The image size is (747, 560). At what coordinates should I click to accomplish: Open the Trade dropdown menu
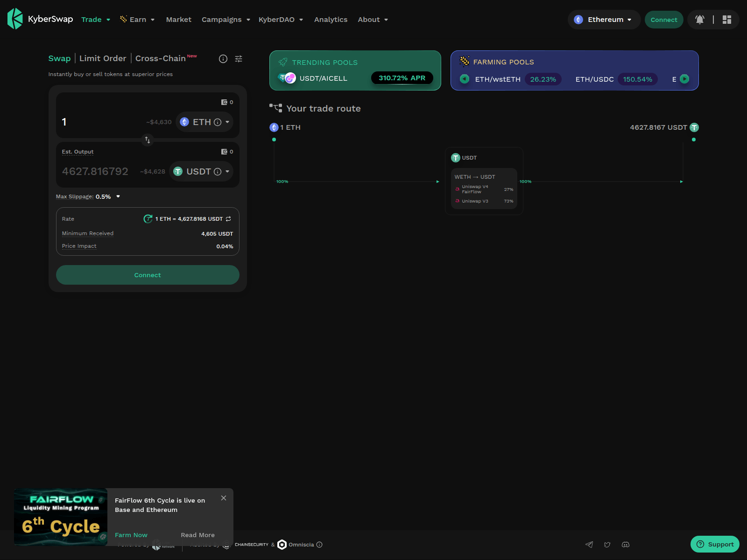coord(96,20)
